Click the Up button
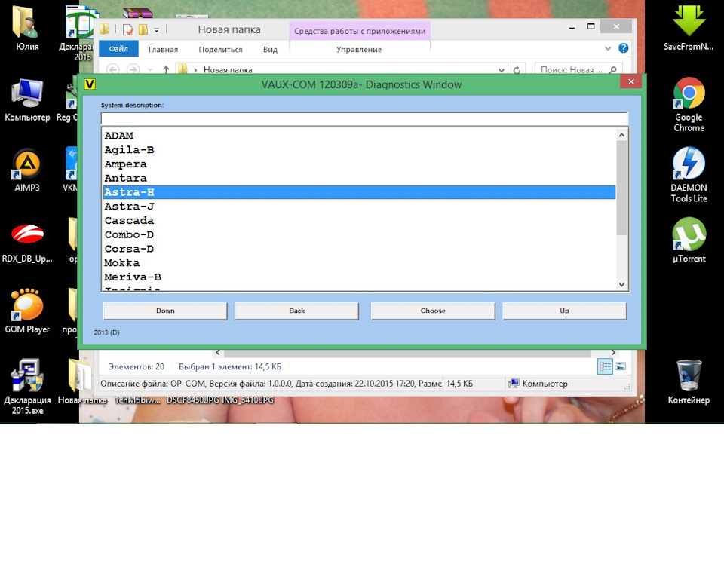This screenshot has height=588, width=724. [564, 311]
